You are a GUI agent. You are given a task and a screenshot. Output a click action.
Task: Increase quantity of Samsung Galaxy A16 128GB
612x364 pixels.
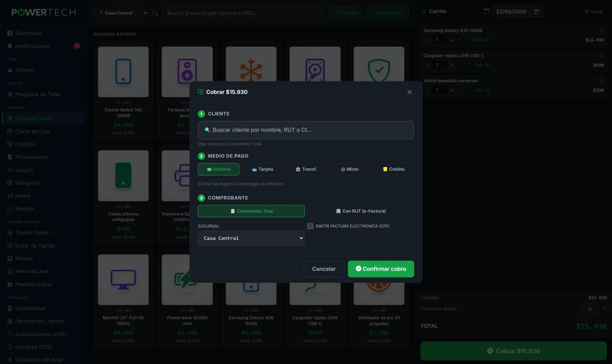click(x=452, y=40)
